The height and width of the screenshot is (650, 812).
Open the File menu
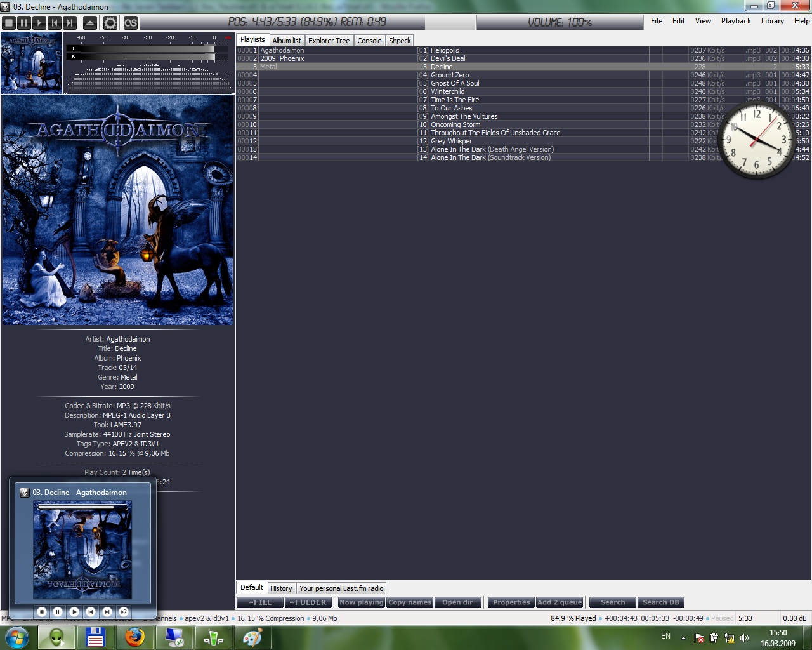(657, 21)
